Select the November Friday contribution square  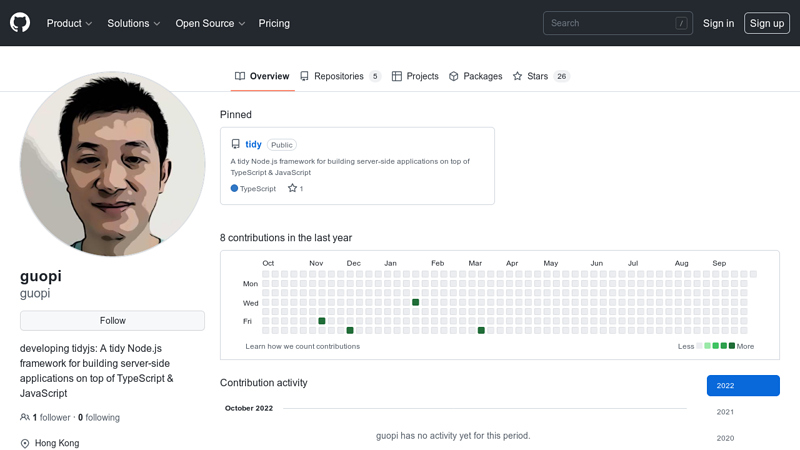click(322, 321)
